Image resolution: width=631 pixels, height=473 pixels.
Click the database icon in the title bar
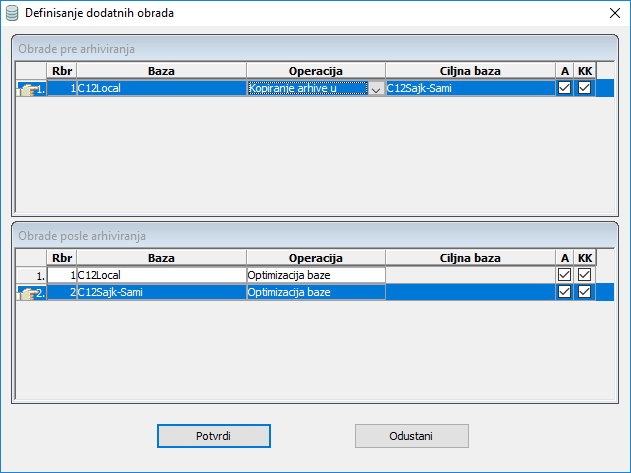point(12,13)
